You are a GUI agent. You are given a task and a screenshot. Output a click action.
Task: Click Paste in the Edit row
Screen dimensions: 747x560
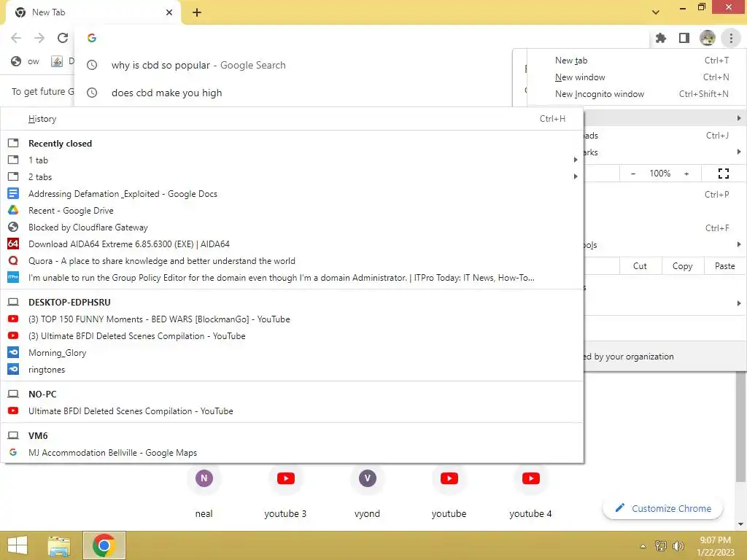[x=724, y=265]
